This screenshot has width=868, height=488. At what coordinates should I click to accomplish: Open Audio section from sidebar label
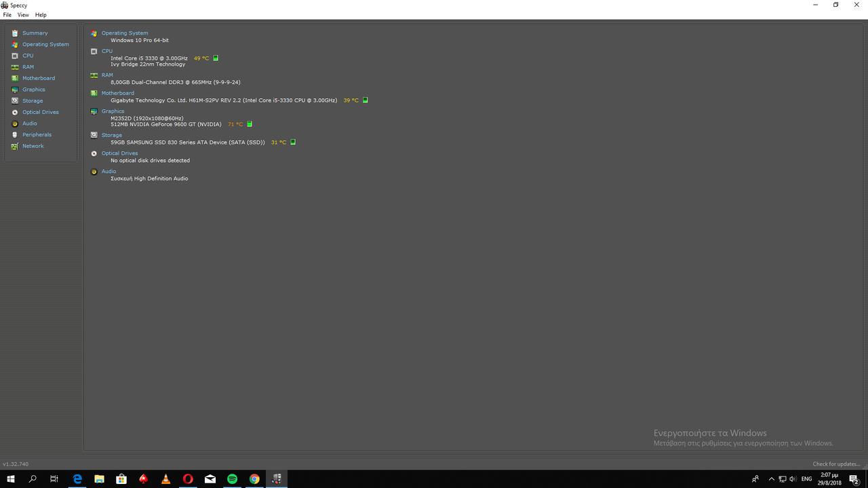30,123
